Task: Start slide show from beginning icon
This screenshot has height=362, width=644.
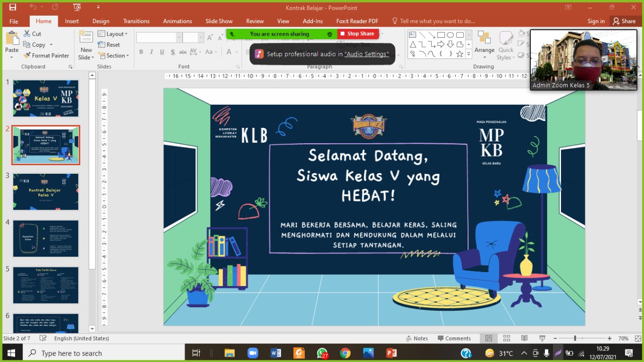Action: click(77, 7)
